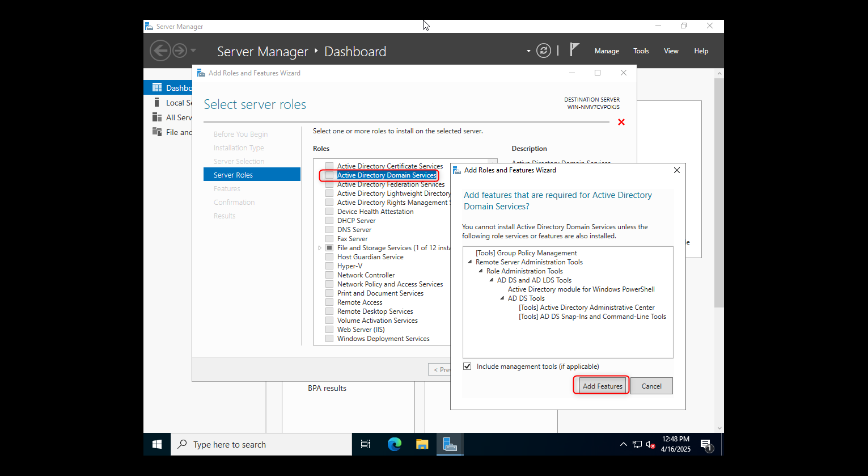
Task: Click BPA results in the dashboard tile
Action: pos(327,388)
